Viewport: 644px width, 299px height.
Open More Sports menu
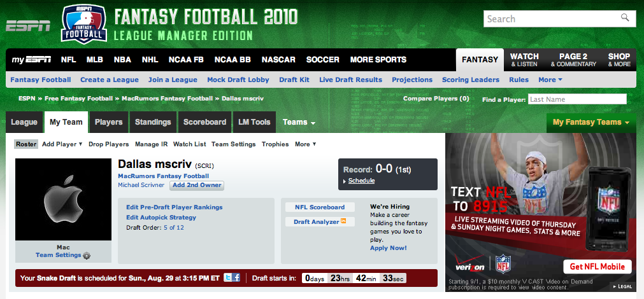[378, 60]
